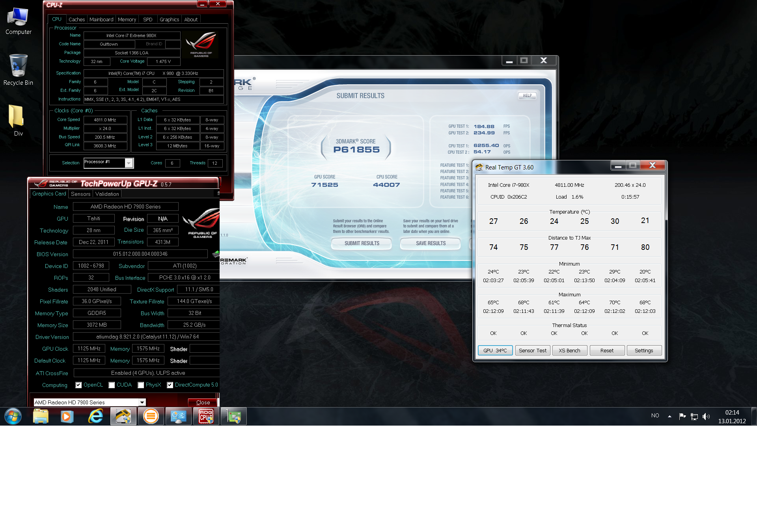Click the Core Speed 4811.0 MHz field
This screenshot has height=532, width=757.
pos(105,120)
